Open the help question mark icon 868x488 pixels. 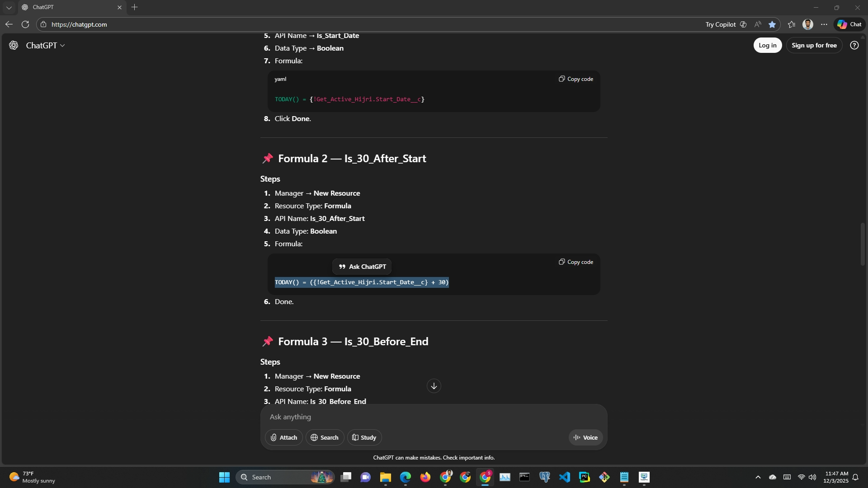[x=854, y=45]
